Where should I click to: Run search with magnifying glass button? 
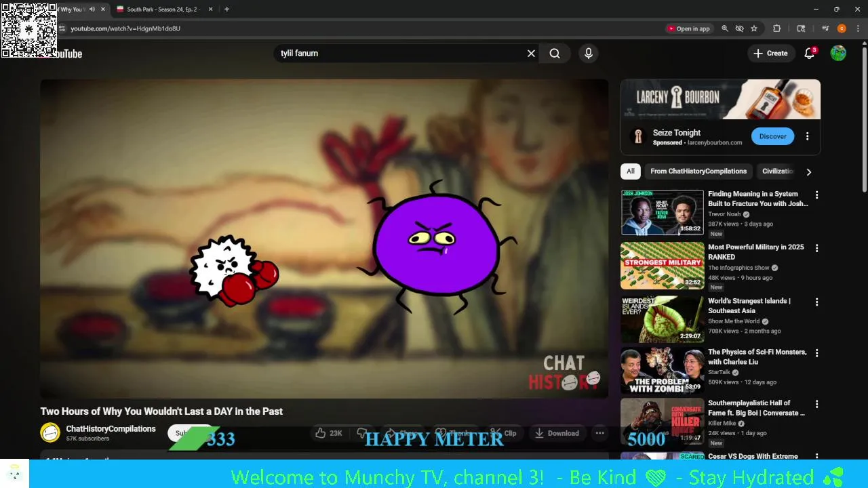[x=555, y=54]
